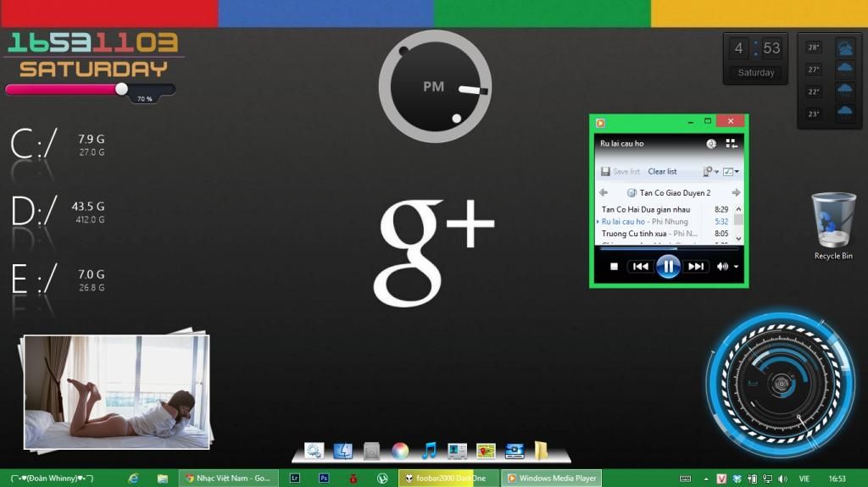Click the 28° weather forecast row
This screenshot has height=487, width=868.
coord(829,47)
